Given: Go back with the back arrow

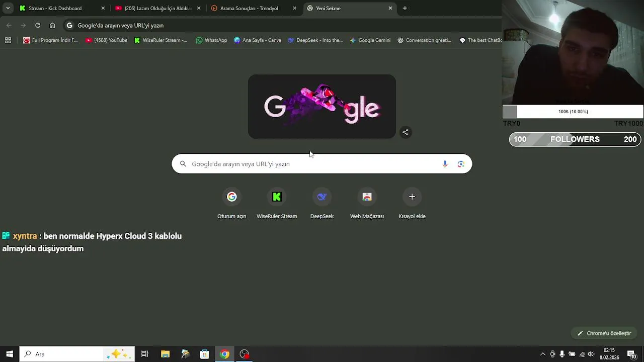Looking at the screenshot, I should (x=9, y=25).
